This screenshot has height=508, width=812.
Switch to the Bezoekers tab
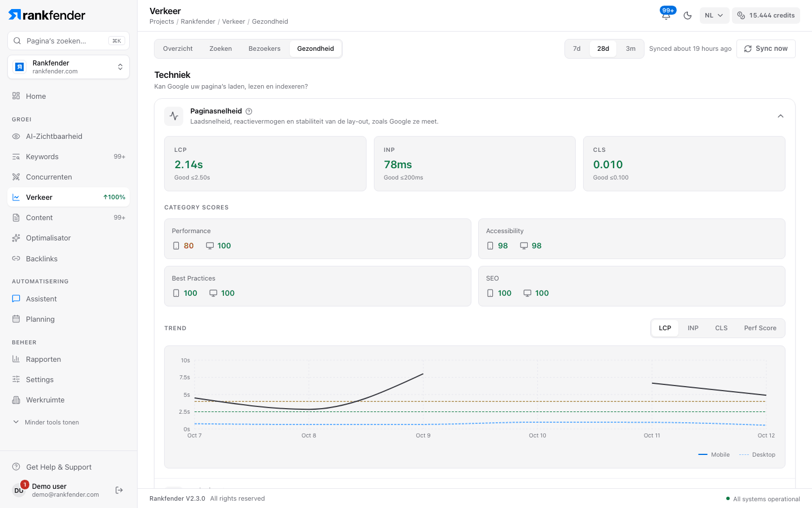[264, 49]
